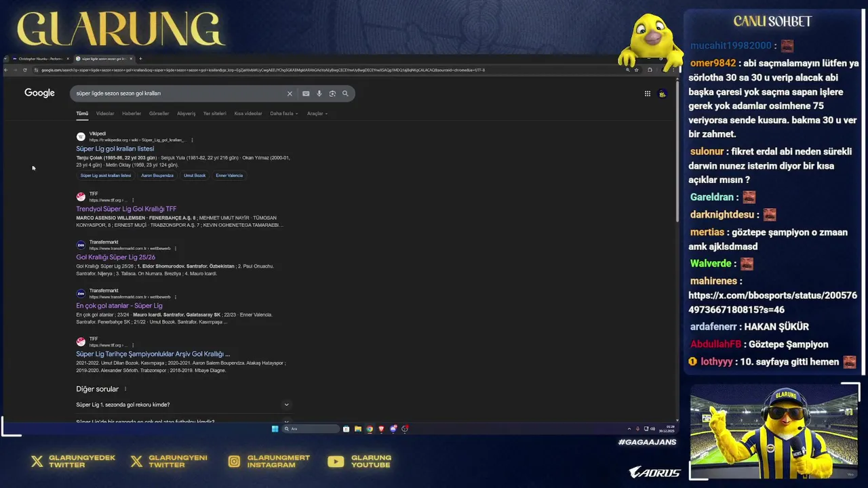Click the magnifier search button in Google
The image size is (868, 488).
(x=345, y=94)
